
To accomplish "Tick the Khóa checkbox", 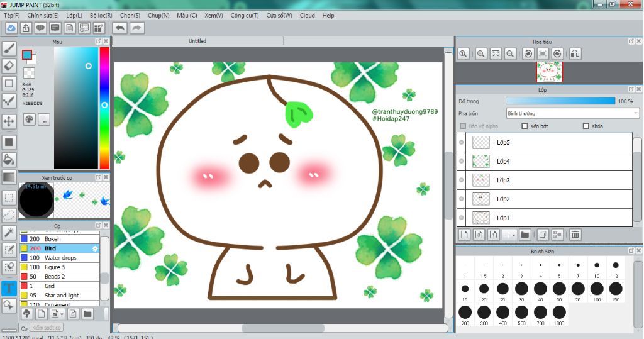I will 586,126.
